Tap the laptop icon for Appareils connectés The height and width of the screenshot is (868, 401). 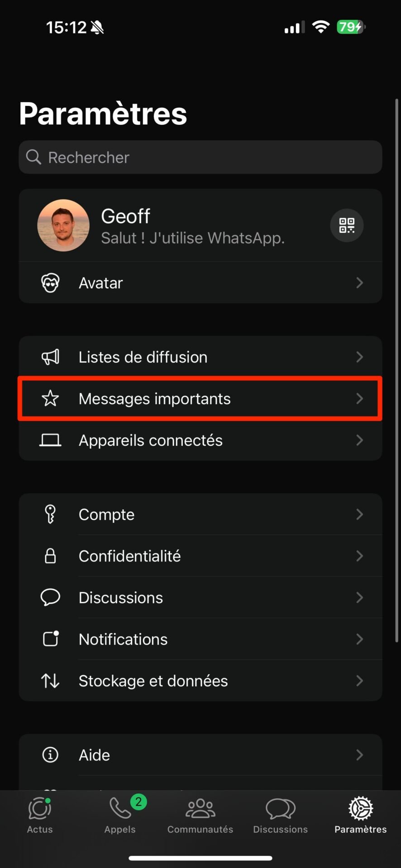click(x=50, y=440)
